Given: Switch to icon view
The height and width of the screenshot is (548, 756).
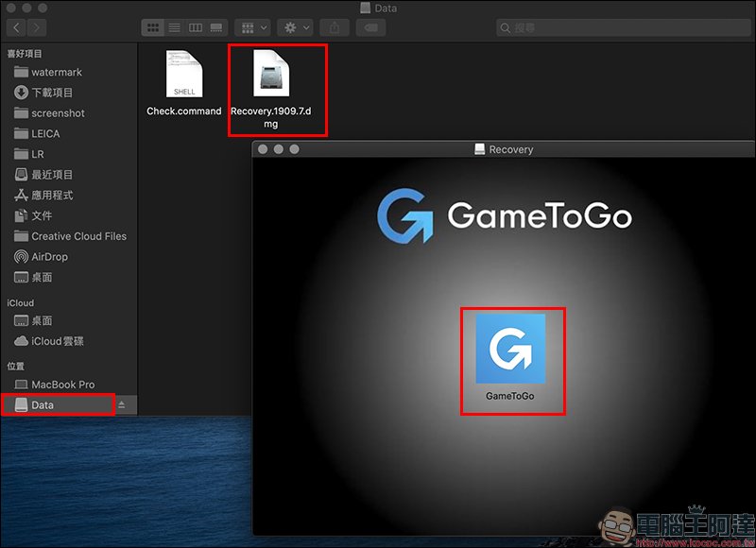Looking at the screenshot, I should [x=152, y=28].
